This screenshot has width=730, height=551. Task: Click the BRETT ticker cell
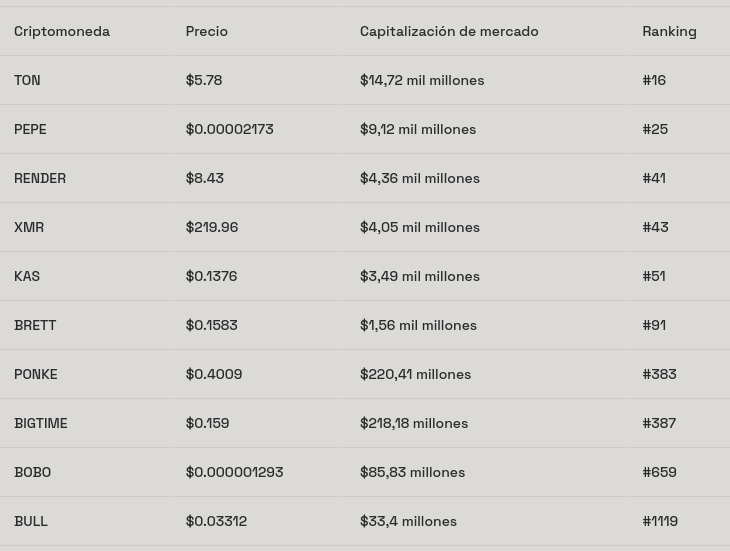coord(35,325)
